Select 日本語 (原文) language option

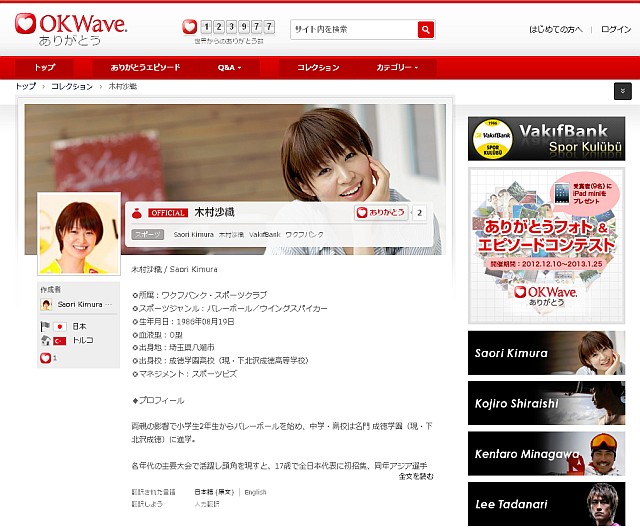tap(214, 492)
